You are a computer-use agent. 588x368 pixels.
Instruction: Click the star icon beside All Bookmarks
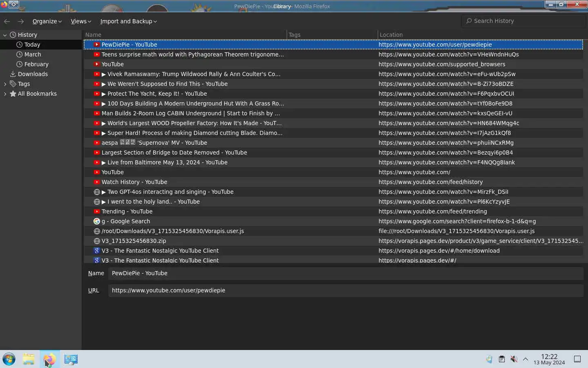coord(13,94)
